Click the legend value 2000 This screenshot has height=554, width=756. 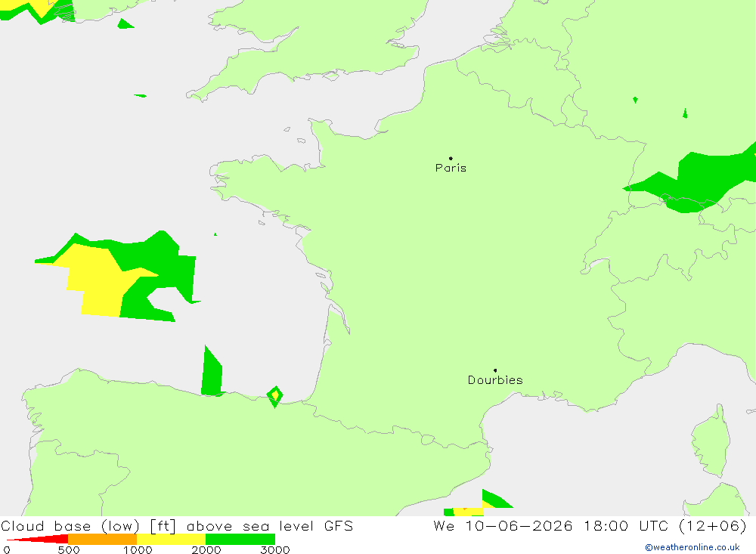206,549
